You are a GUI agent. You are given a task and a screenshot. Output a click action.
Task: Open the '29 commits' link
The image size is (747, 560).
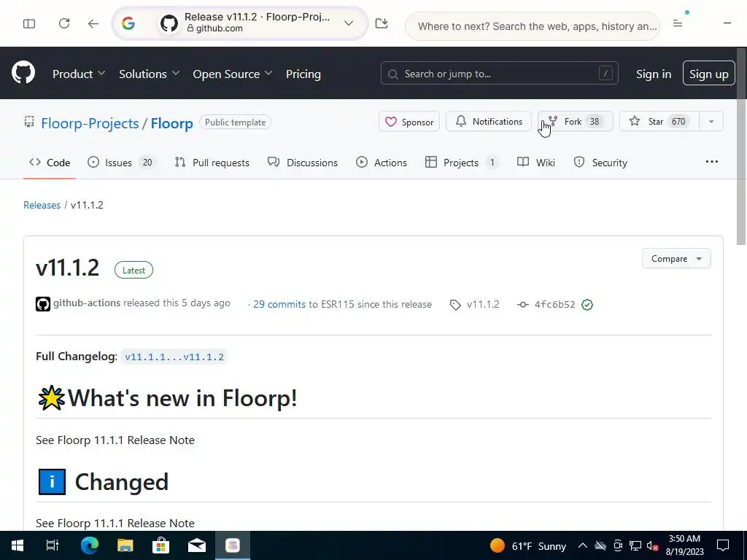coord(279,304)
